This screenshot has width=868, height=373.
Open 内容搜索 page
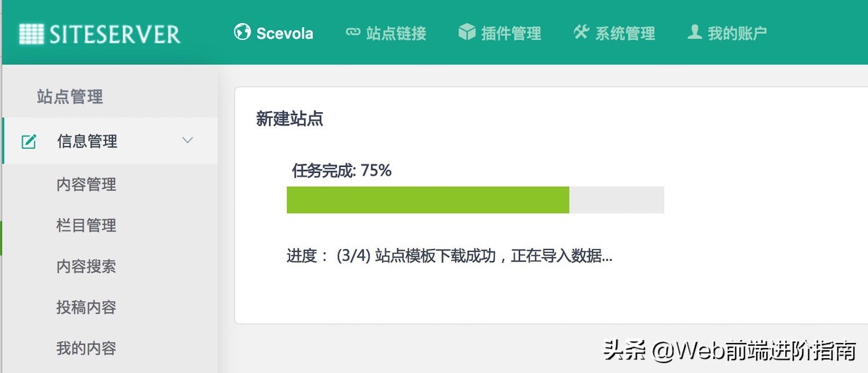pyautogui.click(x=86, y=267)
